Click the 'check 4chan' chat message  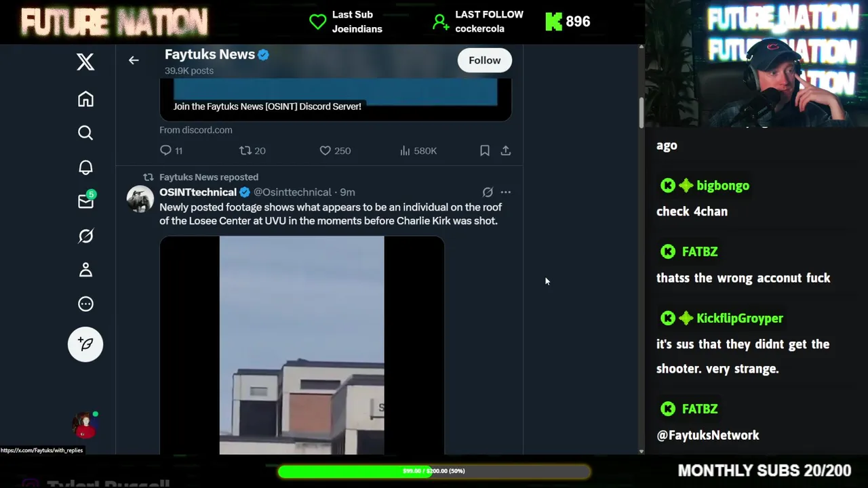[692, 211]
